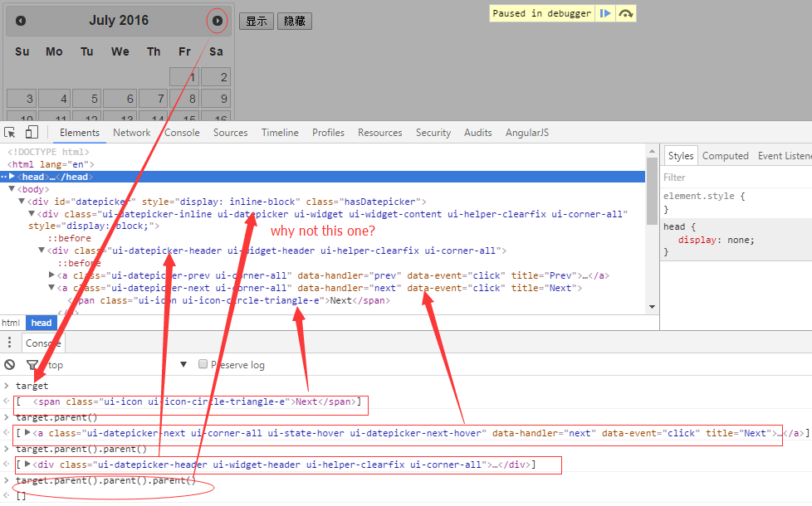Select head in the breadcrumb bar
The image size is (812, 506).
41,323
